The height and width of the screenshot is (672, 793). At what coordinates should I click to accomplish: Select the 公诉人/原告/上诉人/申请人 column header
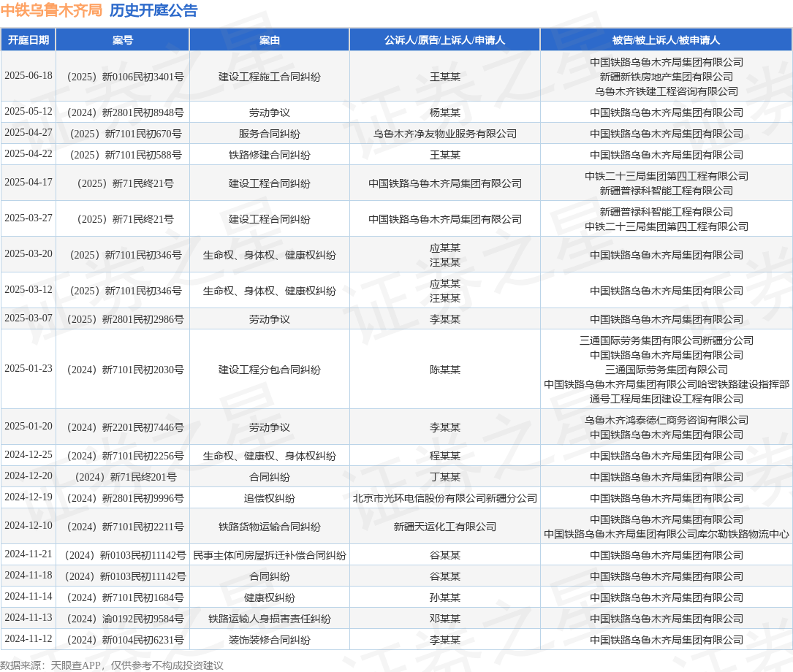(444, 40)
